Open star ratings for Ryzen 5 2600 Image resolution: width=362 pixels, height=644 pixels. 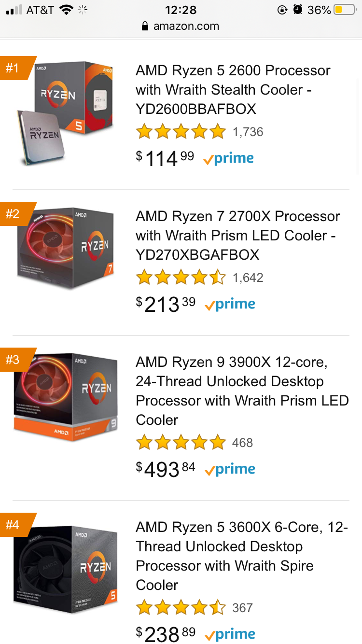tap(181, 131)
